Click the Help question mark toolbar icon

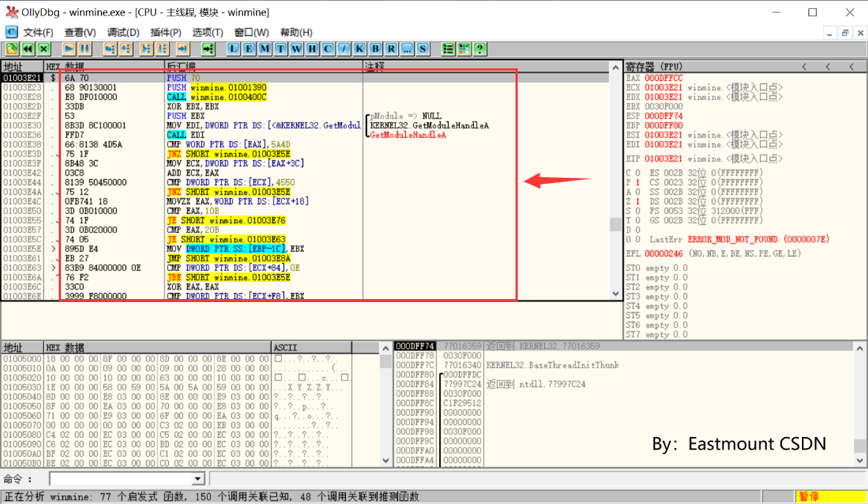(x=480, y=48)
